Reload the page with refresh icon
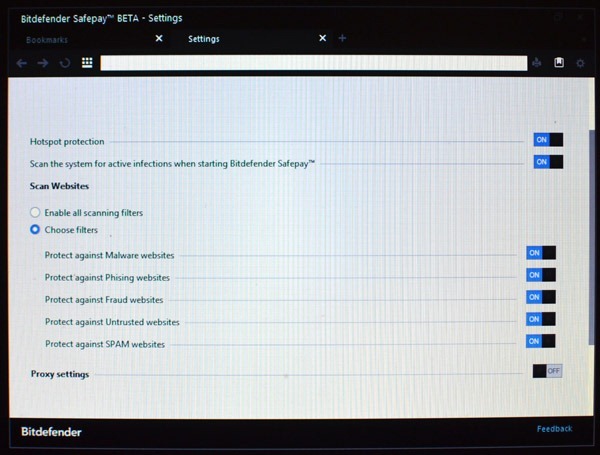The width and height of the screenshot is (600, 455). point(65,63)
